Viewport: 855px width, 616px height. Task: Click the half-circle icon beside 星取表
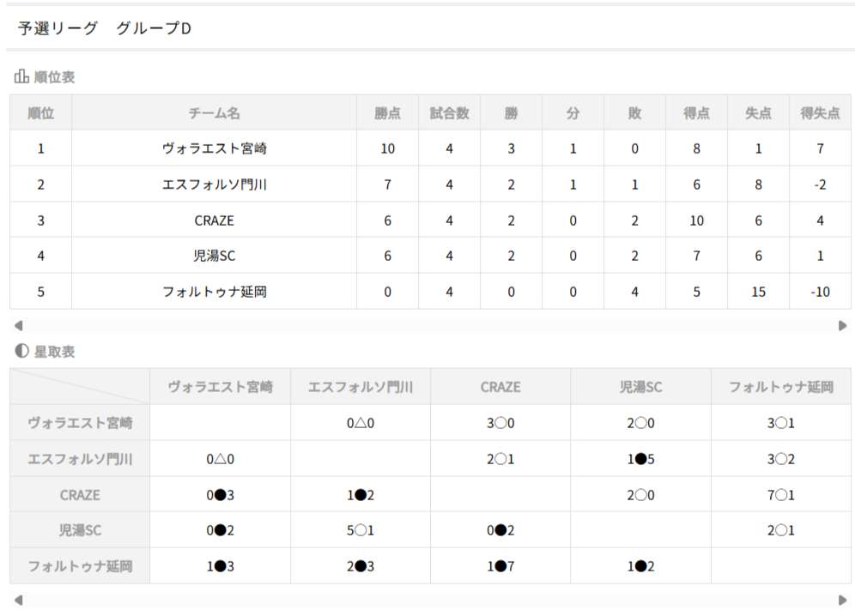21,352
